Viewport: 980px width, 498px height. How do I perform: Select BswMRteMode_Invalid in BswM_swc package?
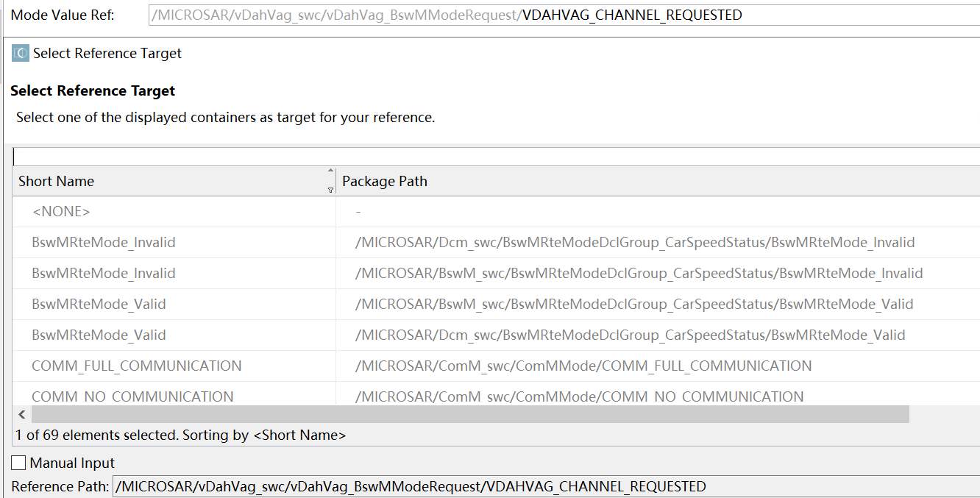point(496,273)
